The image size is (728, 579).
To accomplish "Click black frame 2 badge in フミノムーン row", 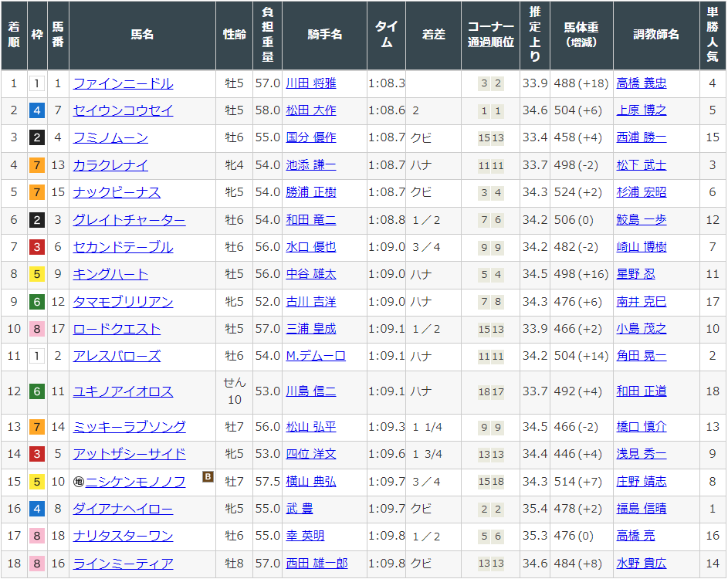I will 37,138.
